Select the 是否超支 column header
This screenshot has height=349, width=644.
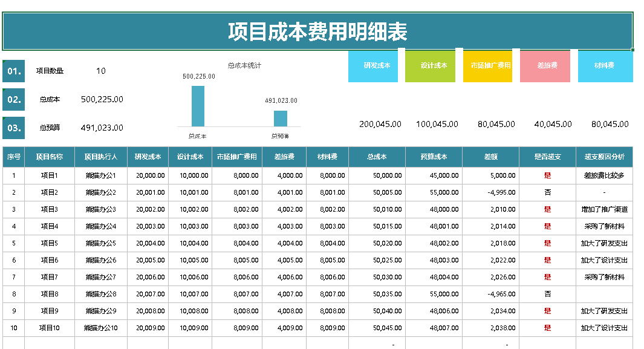pyautogui.click(x=547, y=157)
